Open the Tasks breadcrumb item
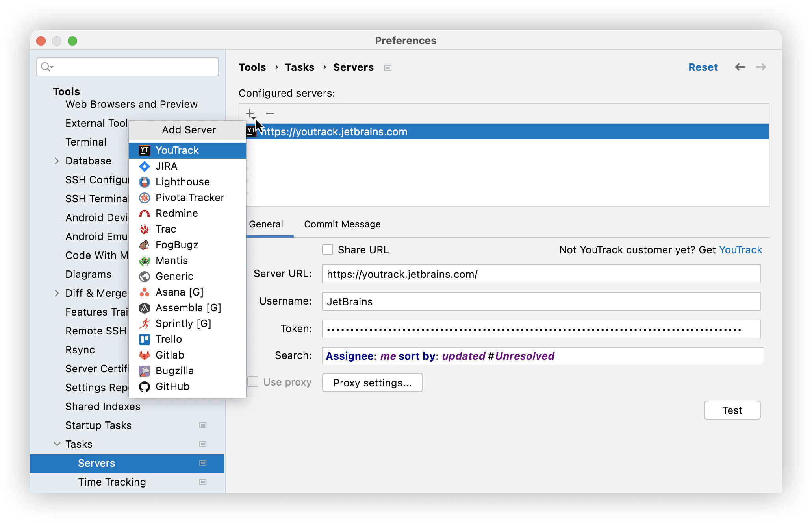The image size is (812, 523). pos(300,67)
